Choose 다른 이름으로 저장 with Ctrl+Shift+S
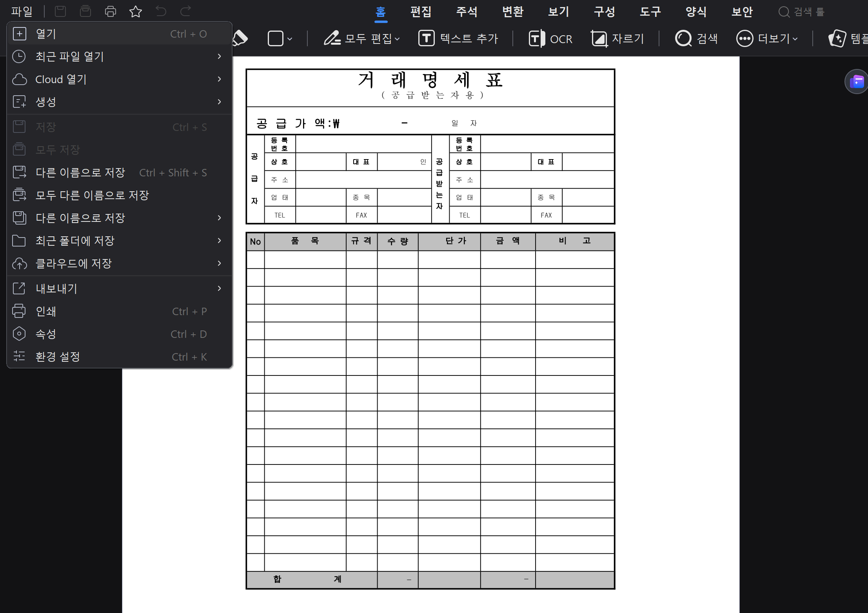The width and height of the screenshot is (868, 613). point(120,172)
